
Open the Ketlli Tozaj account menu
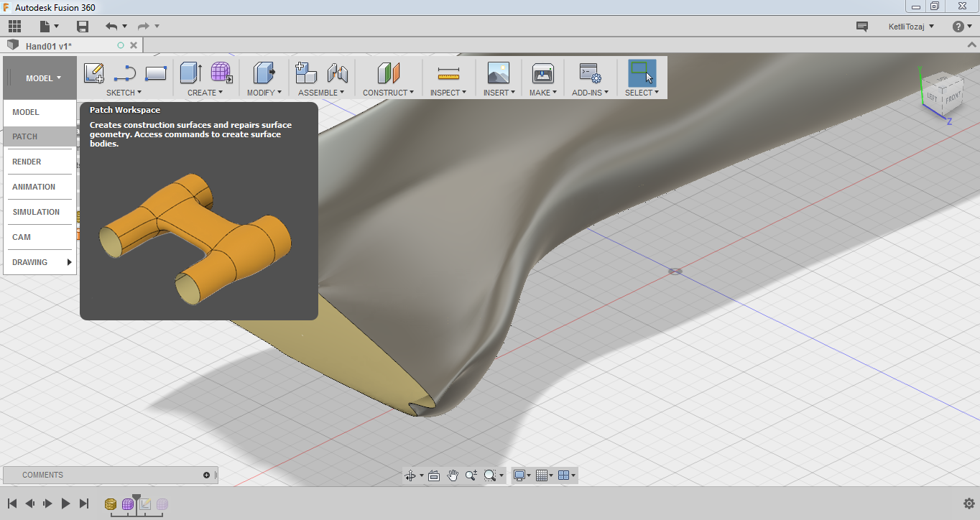[x=911, y=27]
